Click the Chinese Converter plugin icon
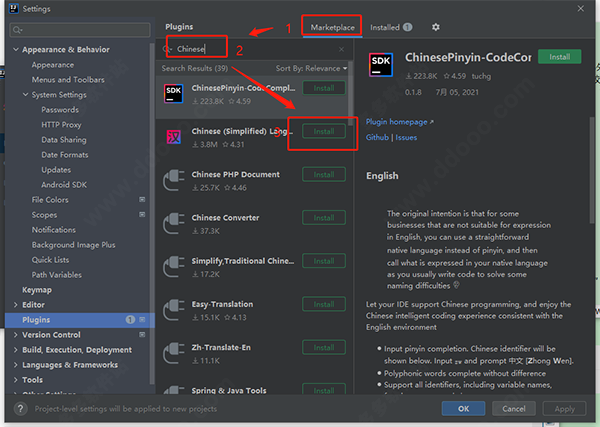Image resolution: width=600 pixels, height=427 pixels. [174, 223]
